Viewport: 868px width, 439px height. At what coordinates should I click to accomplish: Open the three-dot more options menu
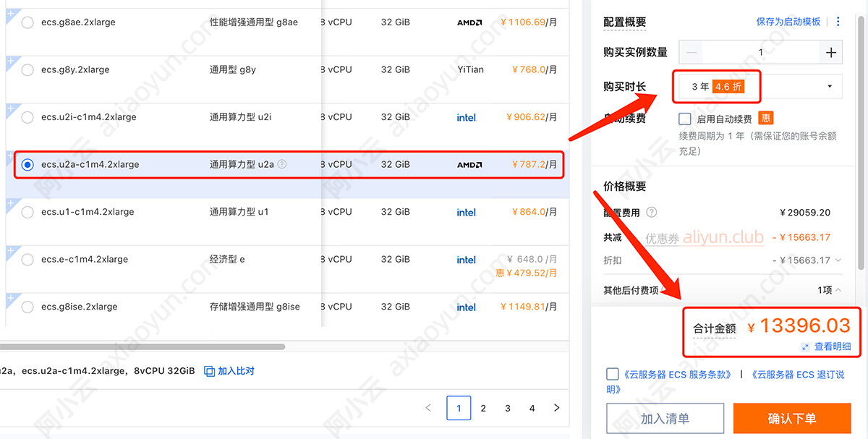pos(838,22)
